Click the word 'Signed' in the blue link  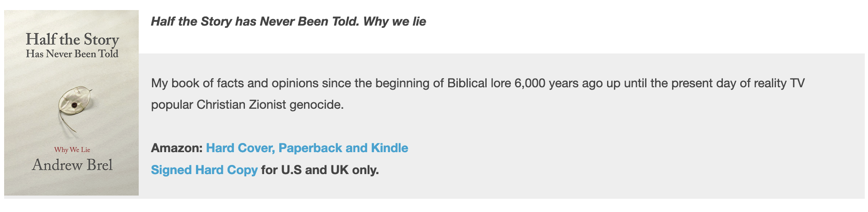click(171, 170)
